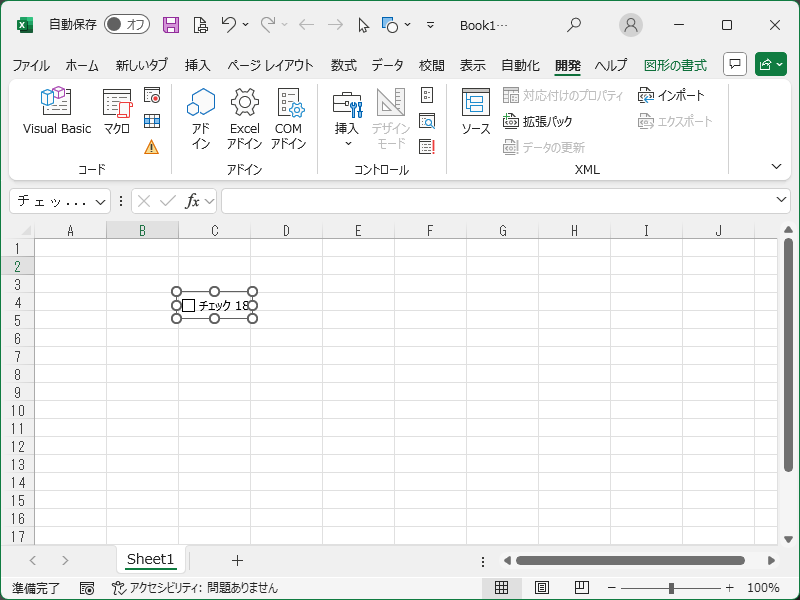The height and width of the screenshot is (600, 800).
Task: Toggle 自動保存 switch
Action: [127, 24]
